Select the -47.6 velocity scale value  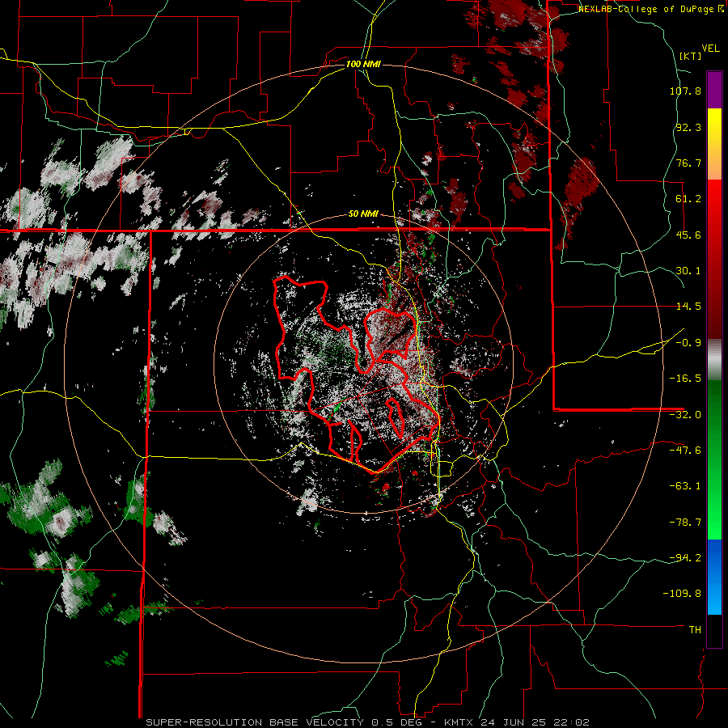[685, 451]
